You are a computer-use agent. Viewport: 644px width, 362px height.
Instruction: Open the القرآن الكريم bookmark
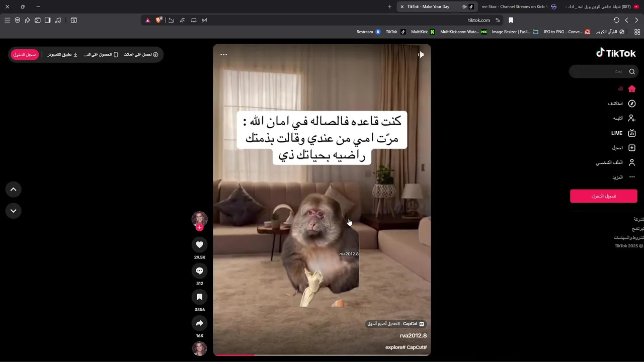tap(610, 32)
